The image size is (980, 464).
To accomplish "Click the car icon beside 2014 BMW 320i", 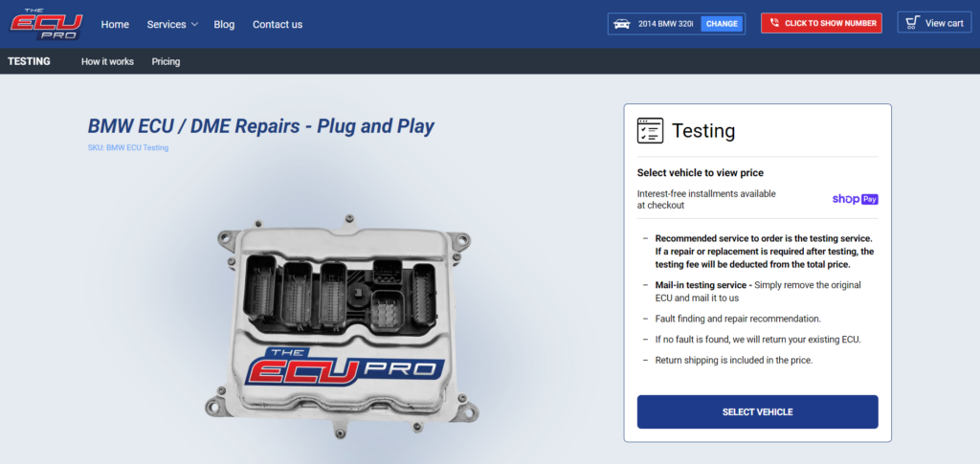I will (x=622, y=24).
